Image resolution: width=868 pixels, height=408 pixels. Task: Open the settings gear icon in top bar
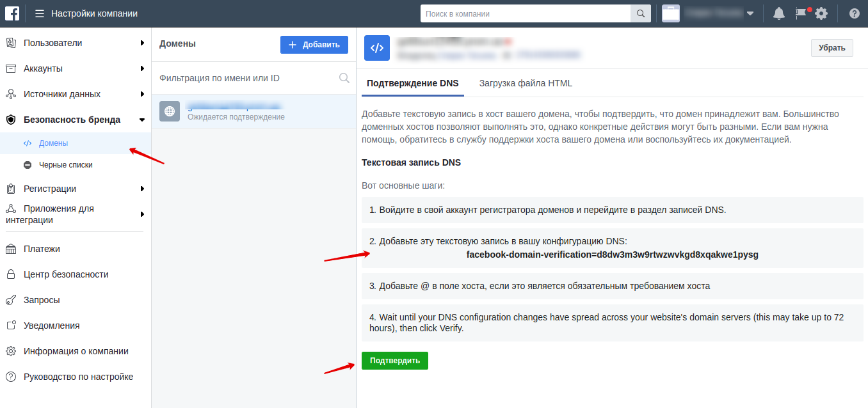click(821, 13)
